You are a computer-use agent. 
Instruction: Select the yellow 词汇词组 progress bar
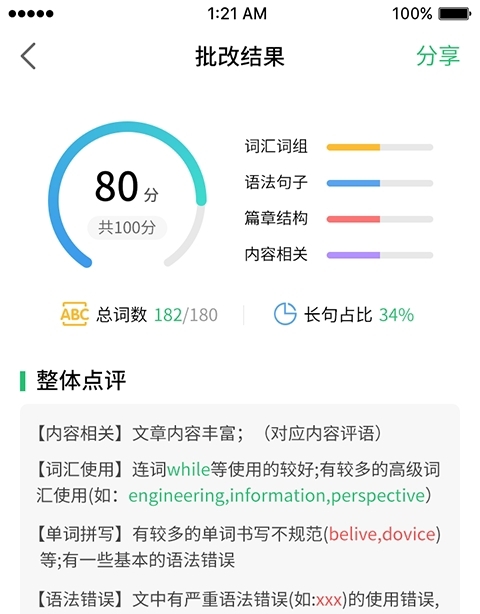coord(380,147)
